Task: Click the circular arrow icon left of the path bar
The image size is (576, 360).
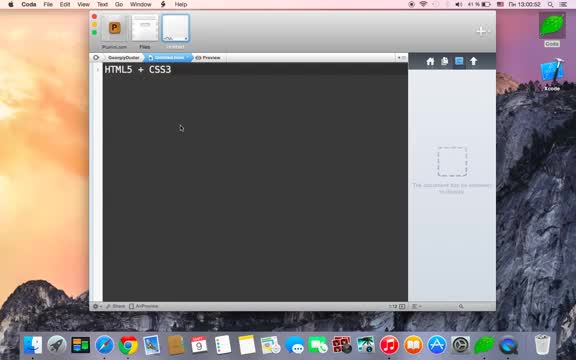Action: (x=96, y=57)
